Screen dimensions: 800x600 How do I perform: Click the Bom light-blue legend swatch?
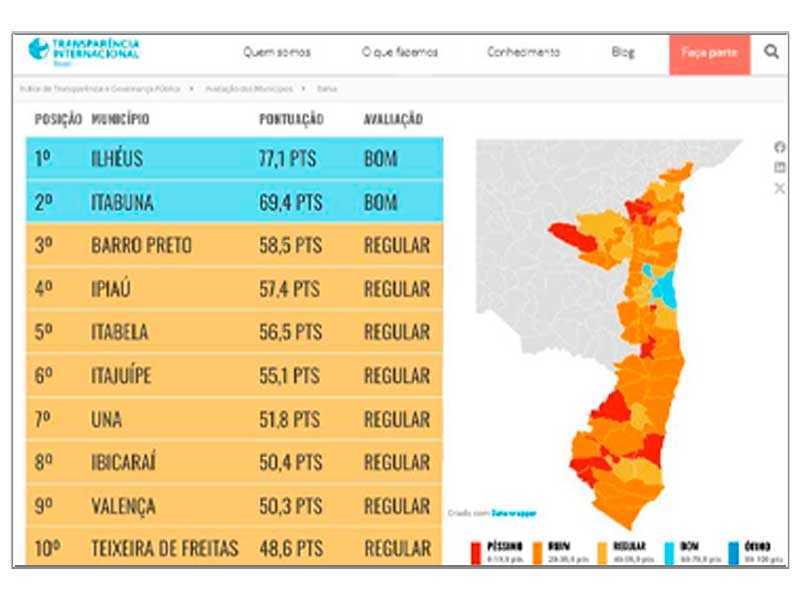coord(669,552)
